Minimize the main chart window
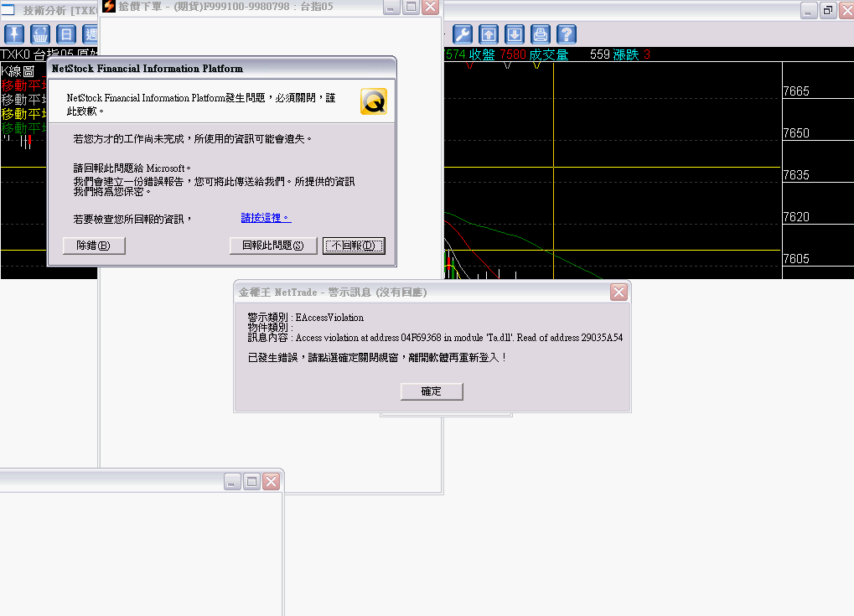This screenshot has width=854, height=616. [x=809, y=10]
